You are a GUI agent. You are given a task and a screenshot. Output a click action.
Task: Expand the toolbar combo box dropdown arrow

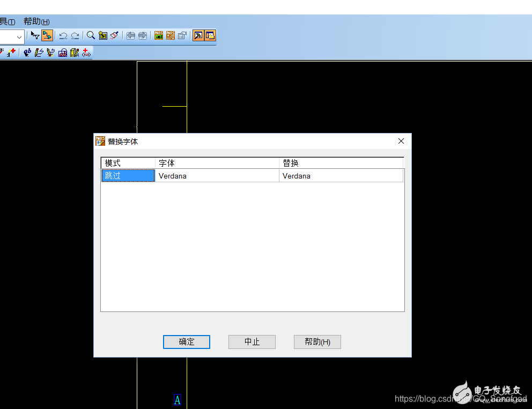point(19,36)
